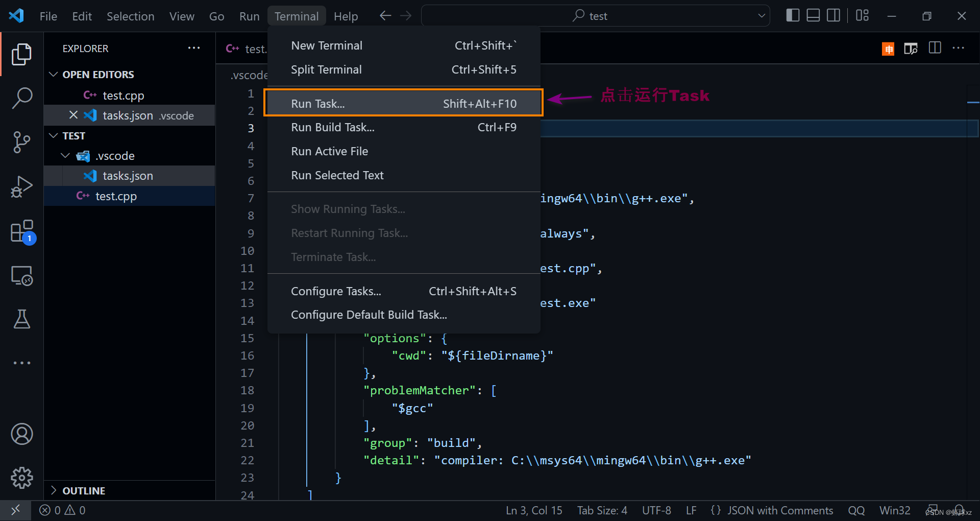Click the orange icon in editor toolbar

[888, 49]
